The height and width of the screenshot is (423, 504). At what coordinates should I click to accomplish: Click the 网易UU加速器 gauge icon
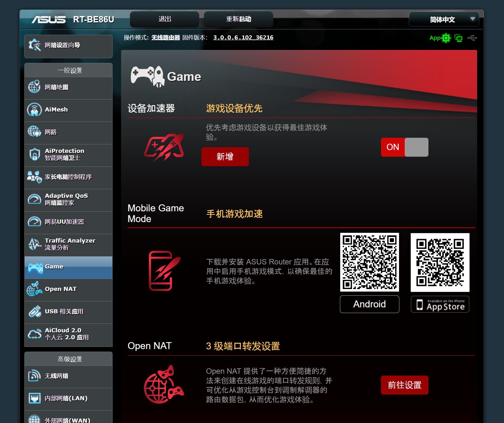click(34, 222)
